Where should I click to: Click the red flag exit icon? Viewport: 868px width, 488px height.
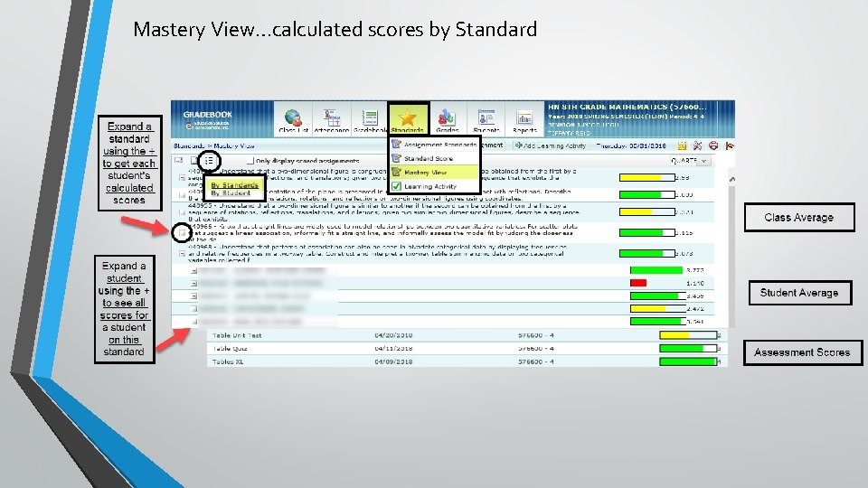pos(730,146)
